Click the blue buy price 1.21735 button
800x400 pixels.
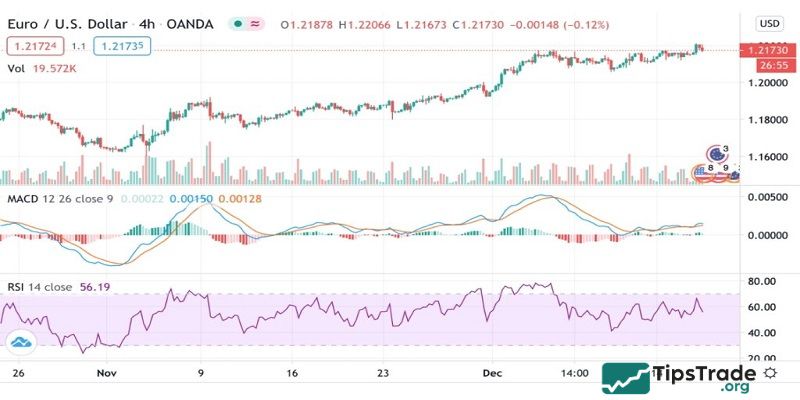122,45
